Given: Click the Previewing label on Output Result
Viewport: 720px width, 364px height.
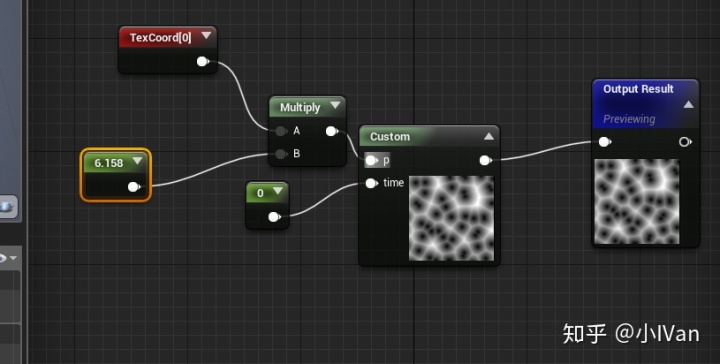Looking at the screenshot, I should [629, 119].
